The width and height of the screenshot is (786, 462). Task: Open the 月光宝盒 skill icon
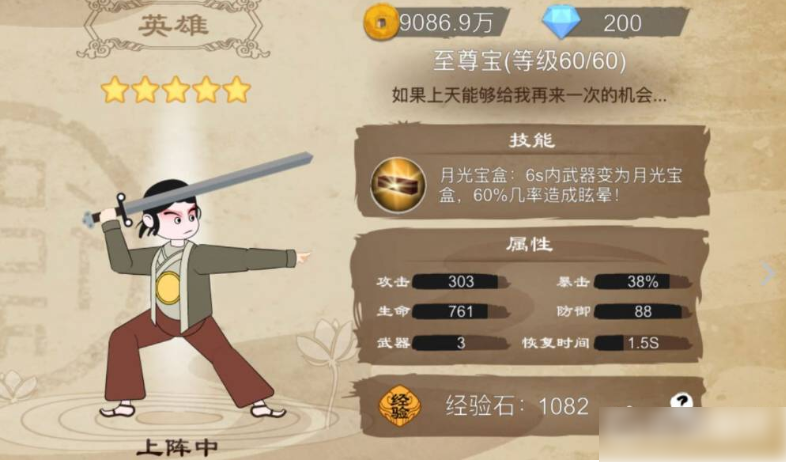[398, 185]
